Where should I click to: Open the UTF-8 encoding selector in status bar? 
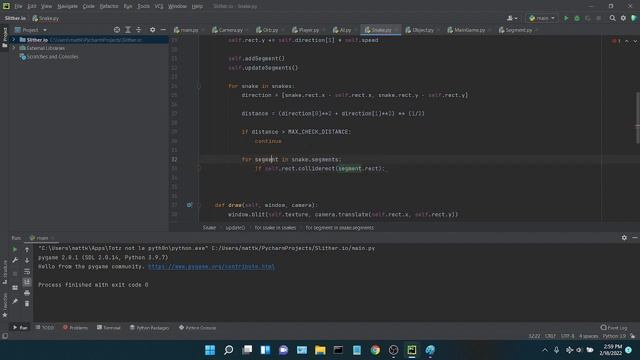tap(567, 336)
